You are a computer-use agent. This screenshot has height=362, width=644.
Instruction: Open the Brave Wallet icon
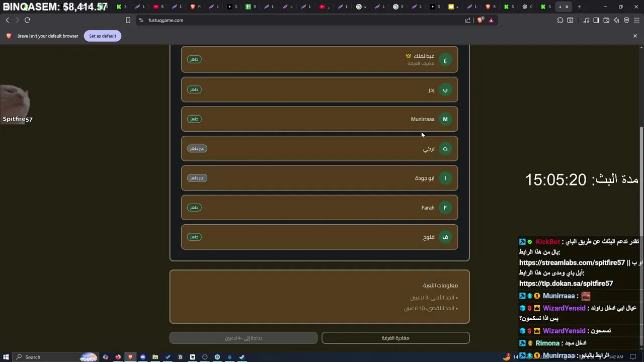tap(606, 20)
